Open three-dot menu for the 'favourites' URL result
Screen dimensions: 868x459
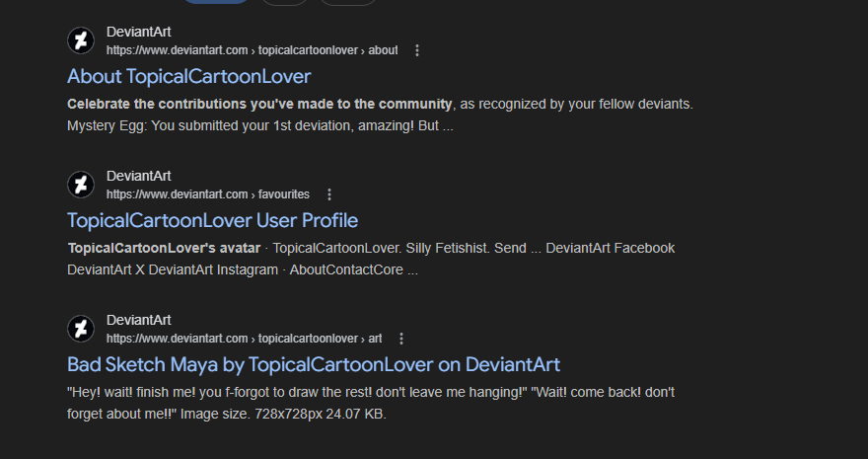coord(329,194)
